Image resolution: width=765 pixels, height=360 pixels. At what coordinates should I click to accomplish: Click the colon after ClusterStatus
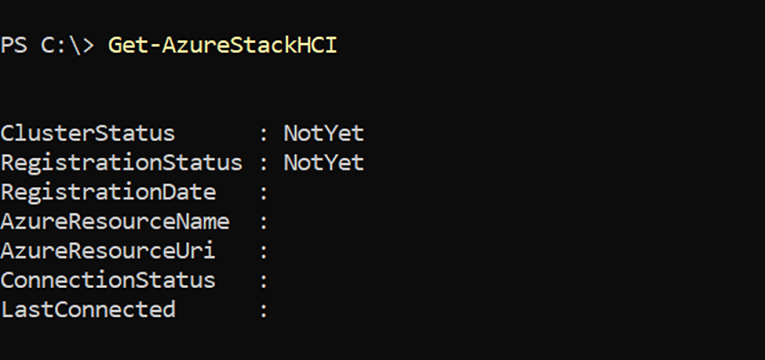[264, 135]
